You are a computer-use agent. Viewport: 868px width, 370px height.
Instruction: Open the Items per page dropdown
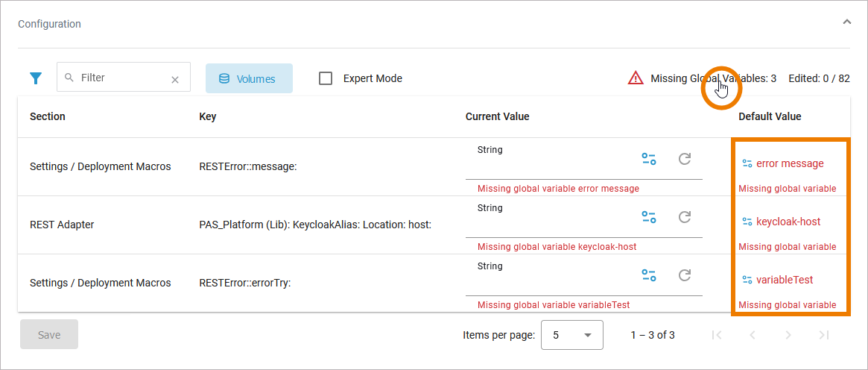coord(571,335)
